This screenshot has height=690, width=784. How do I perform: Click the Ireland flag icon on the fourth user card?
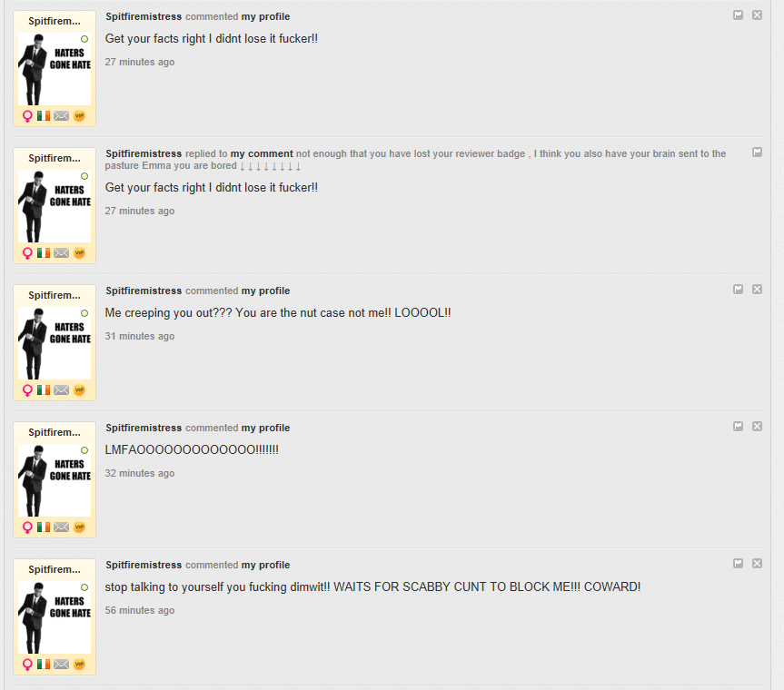point(44,527)
